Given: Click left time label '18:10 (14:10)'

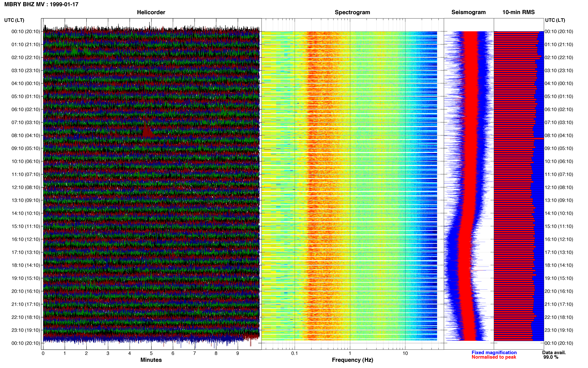Looking at the screenshot, I should [26, 265].
